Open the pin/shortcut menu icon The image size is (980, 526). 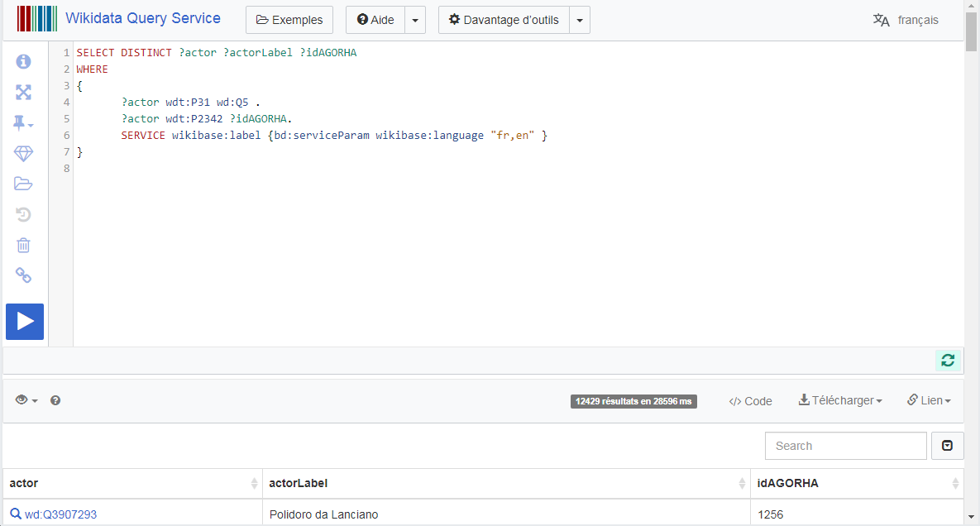(23, 123)
